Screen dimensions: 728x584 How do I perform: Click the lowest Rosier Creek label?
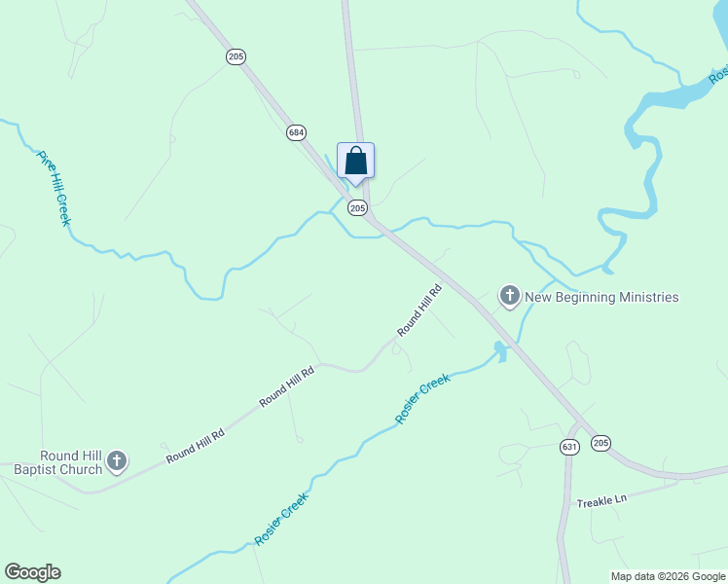click(281, 519)
